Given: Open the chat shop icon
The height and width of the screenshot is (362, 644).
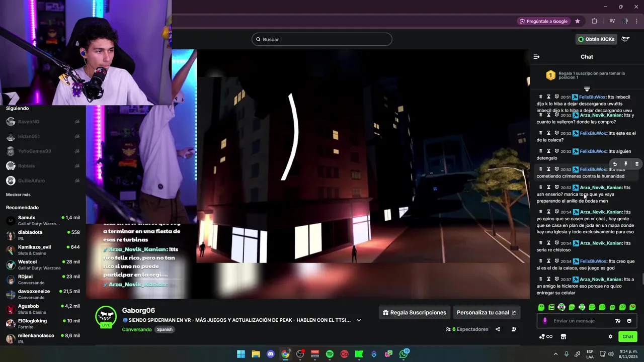Looking at the screenshot, I should coord(563,336).
